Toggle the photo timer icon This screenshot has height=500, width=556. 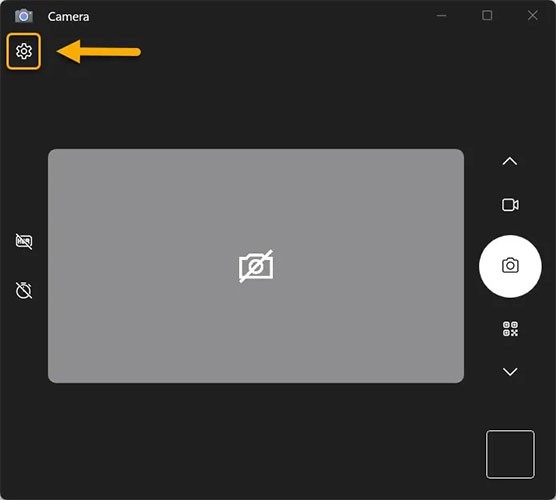24,290
